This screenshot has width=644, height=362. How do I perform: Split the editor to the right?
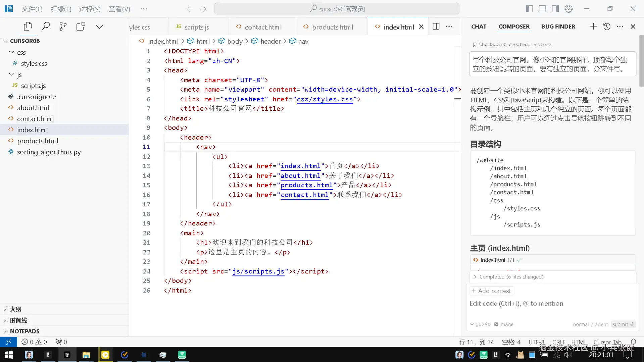coord(436,27)
